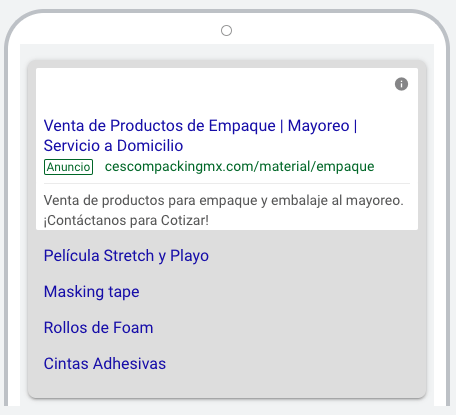This screenshot has height=415, width=456.
Task: Click the word Mayoreo in the headline
Action: (x=318, y=126)
